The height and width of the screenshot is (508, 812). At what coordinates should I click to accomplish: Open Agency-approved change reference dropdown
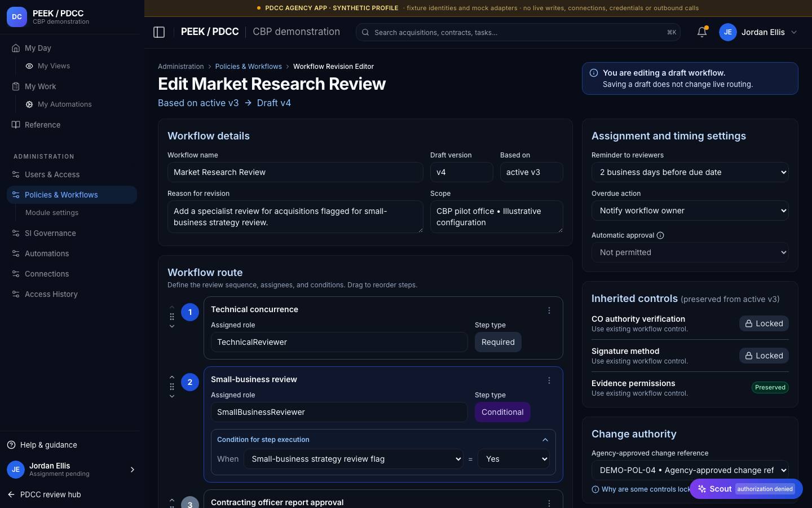click(690, 470)
